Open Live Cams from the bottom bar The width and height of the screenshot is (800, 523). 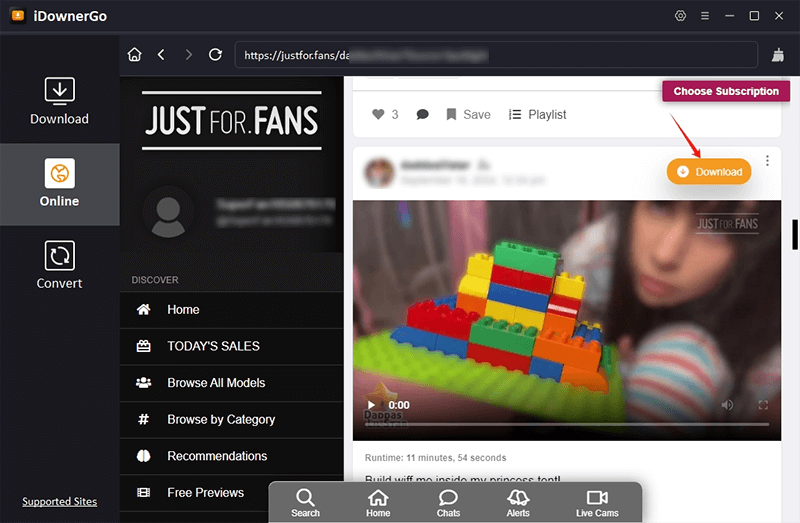click(597, 503)
